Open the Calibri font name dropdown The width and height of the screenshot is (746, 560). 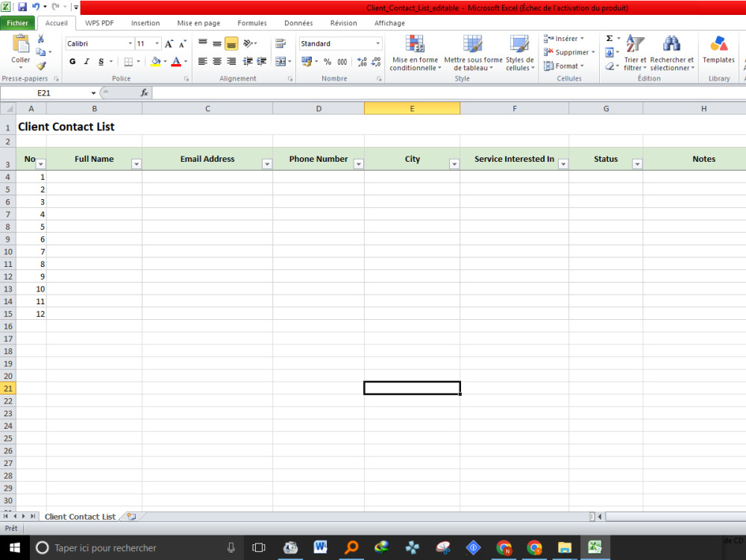130,44
